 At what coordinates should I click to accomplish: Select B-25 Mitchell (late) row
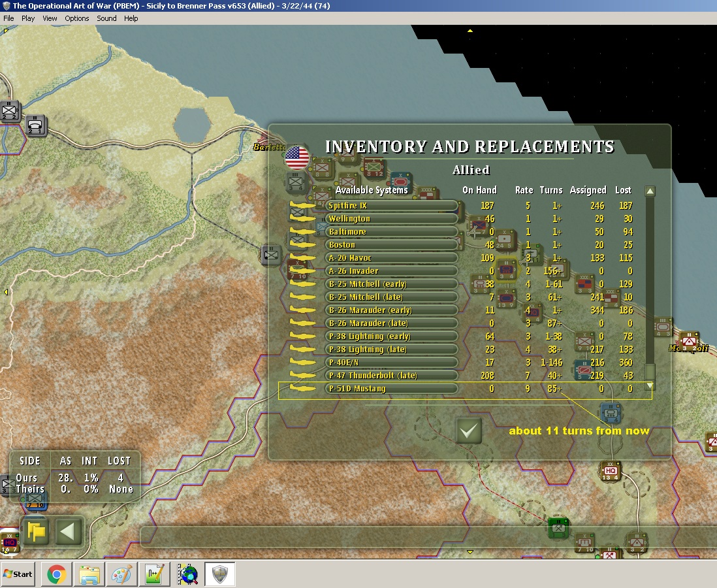pyautogui.click(x=391, y=297)
